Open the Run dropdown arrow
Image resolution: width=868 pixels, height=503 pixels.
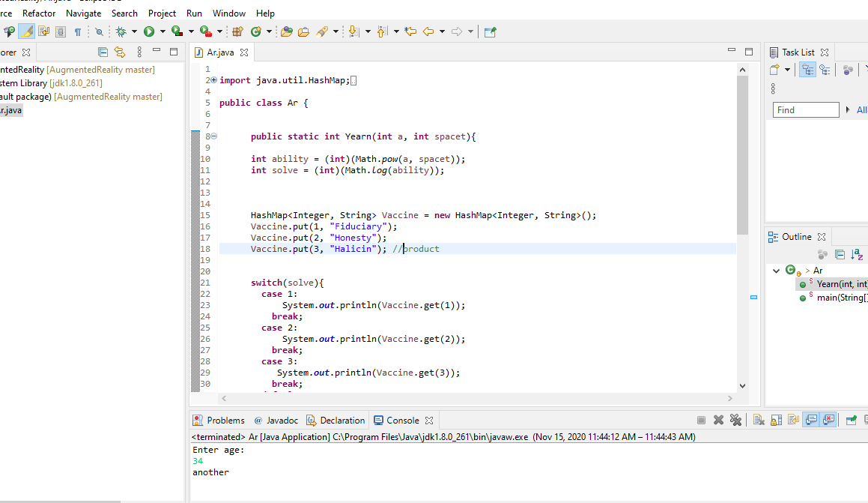click(x=163, y=31)
